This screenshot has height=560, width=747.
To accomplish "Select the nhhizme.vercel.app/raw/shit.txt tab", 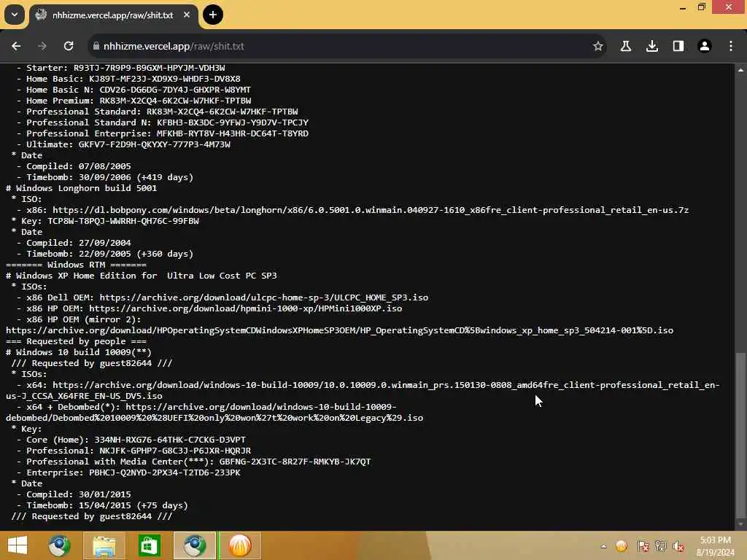I will (x=113, y=15).
